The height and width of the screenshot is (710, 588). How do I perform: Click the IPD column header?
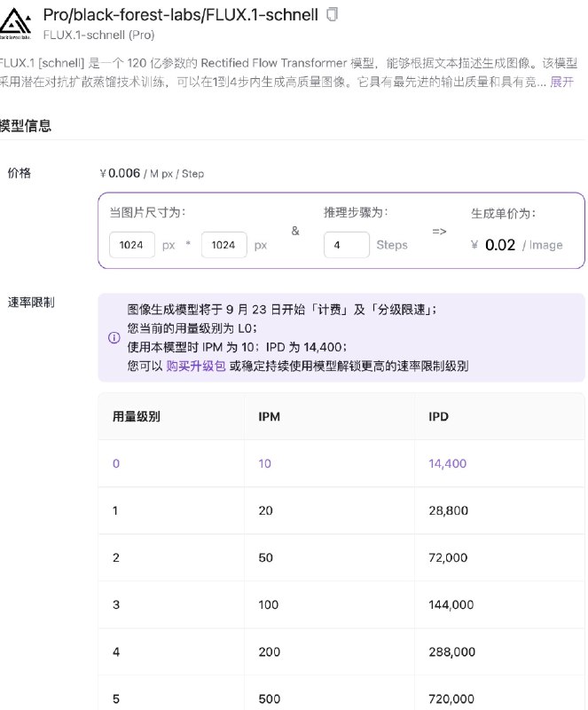coord(439,416)
